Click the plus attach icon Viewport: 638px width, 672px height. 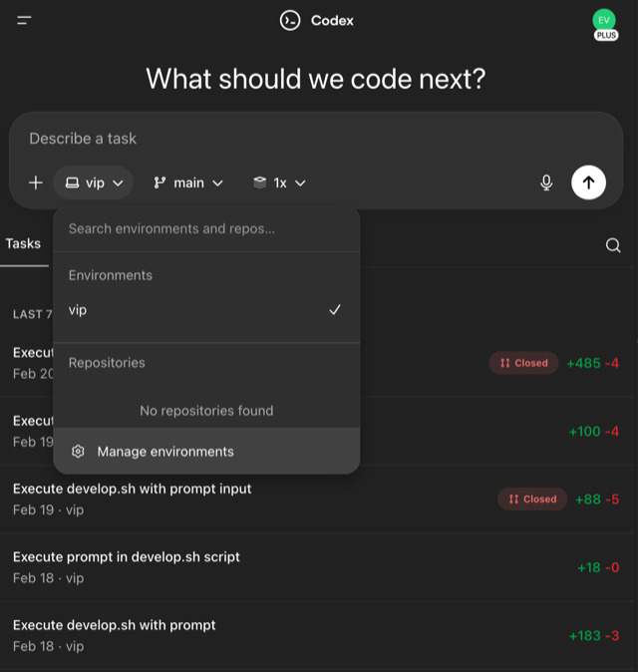pos(36,183)
